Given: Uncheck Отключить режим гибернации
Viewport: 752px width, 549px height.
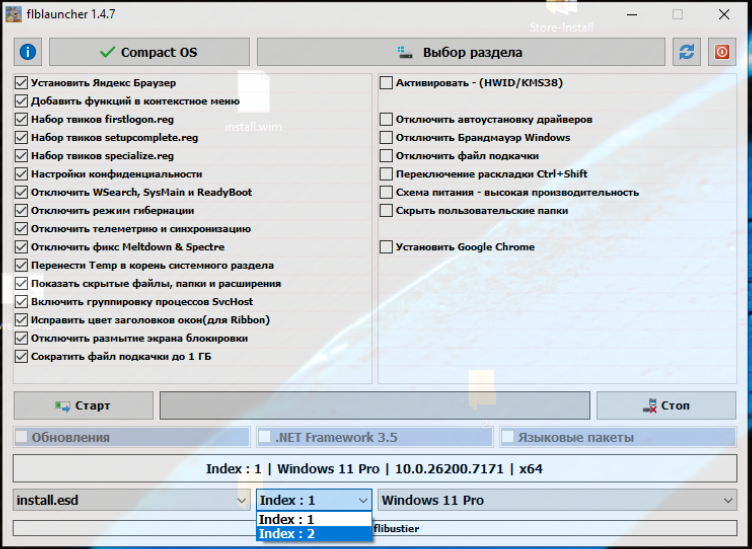Looking at the screenshot, I should point(22,211).
